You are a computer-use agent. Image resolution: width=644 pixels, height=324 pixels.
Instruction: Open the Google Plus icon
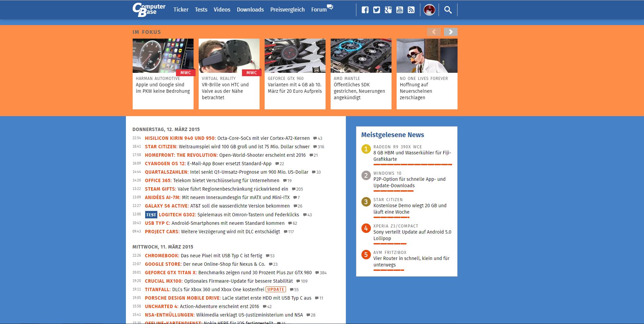388,10
